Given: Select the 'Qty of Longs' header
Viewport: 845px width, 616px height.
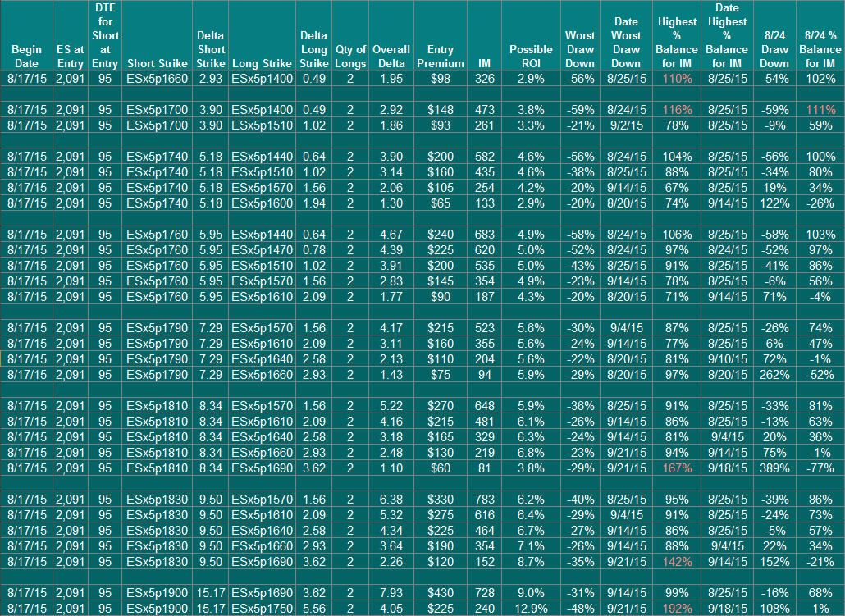Looking at the screenshot, I should pos(350,35).
